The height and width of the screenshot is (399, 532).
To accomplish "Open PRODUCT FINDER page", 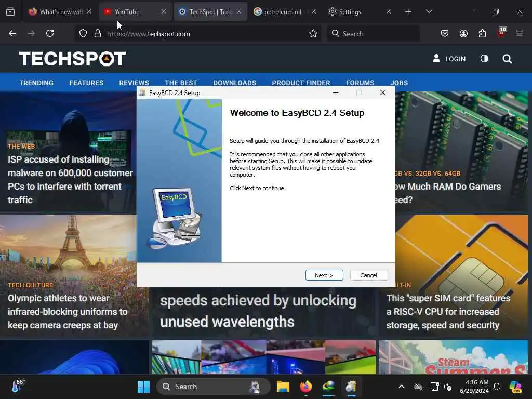I will [x=301, y=83].
